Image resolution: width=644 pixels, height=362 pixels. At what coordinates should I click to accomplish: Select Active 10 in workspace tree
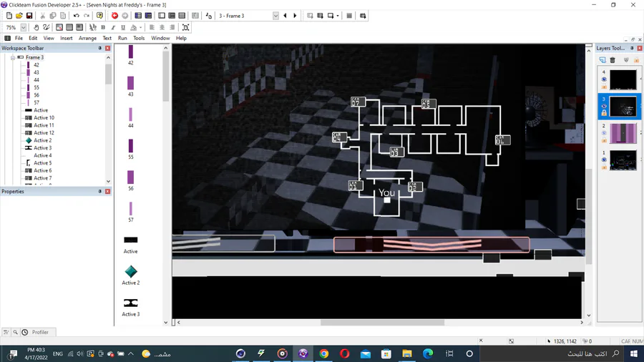click(44, 118)
